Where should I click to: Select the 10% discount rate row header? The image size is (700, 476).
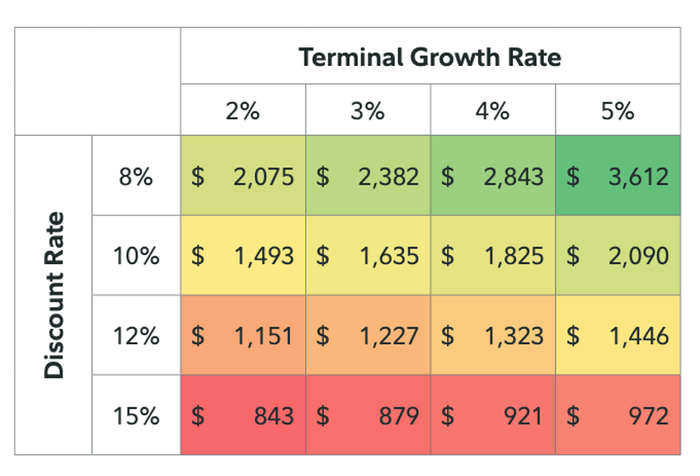pos(135,255)
